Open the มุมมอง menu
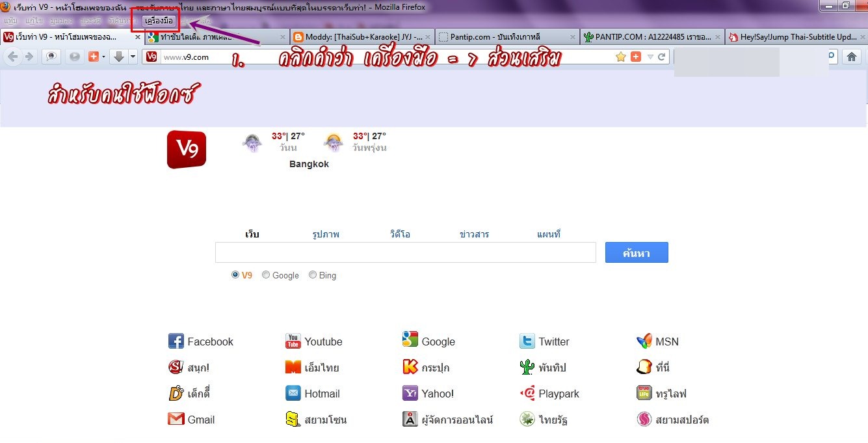Screen dimensions: 868x443 (61, 21)
